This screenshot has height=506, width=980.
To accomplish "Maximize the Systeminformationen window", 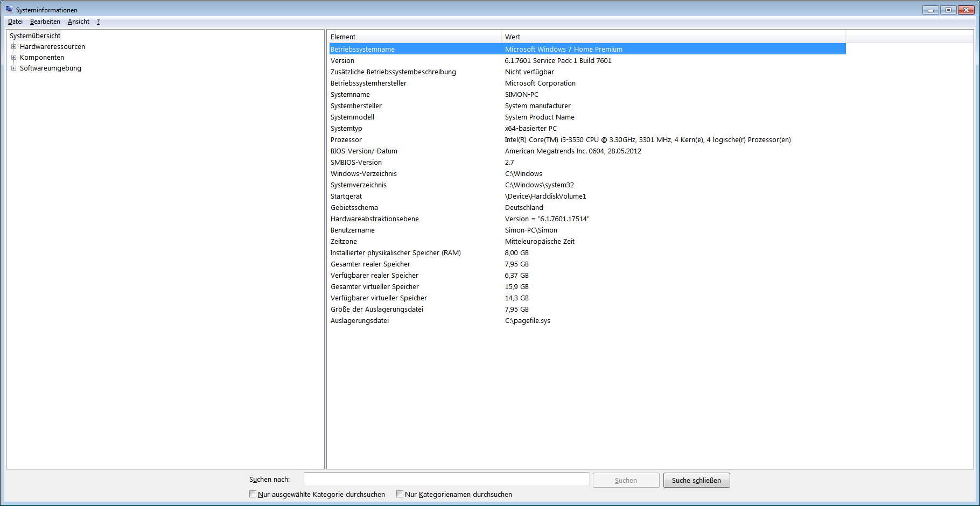I will pyautogui.click(x=948, y=10).
